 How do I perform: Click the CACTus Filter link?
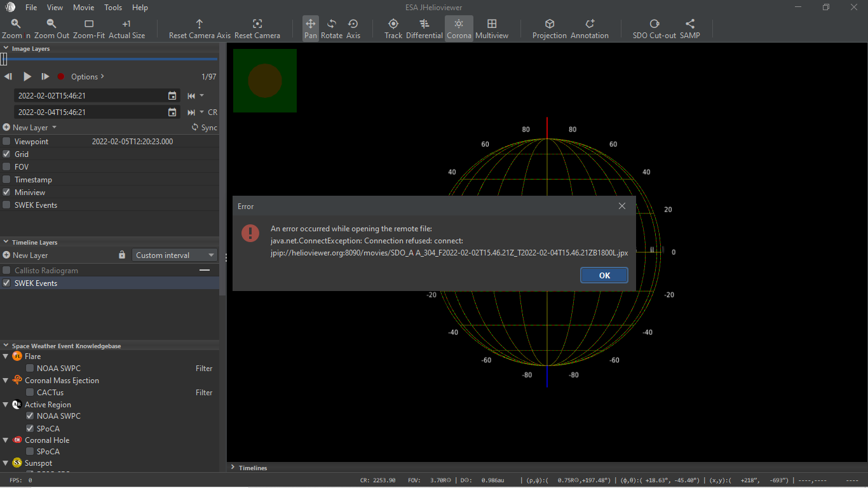[204, 392]
